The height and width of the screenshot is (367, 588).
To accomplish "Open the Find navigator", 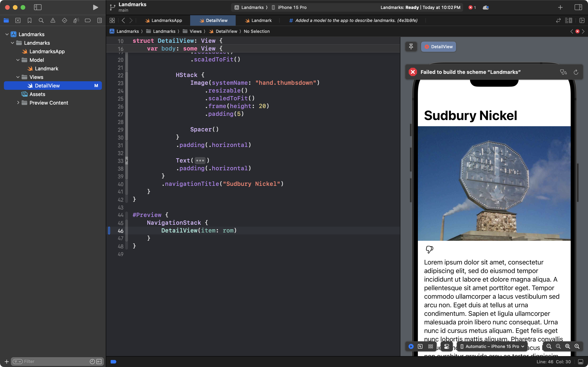I will (41, 20).
